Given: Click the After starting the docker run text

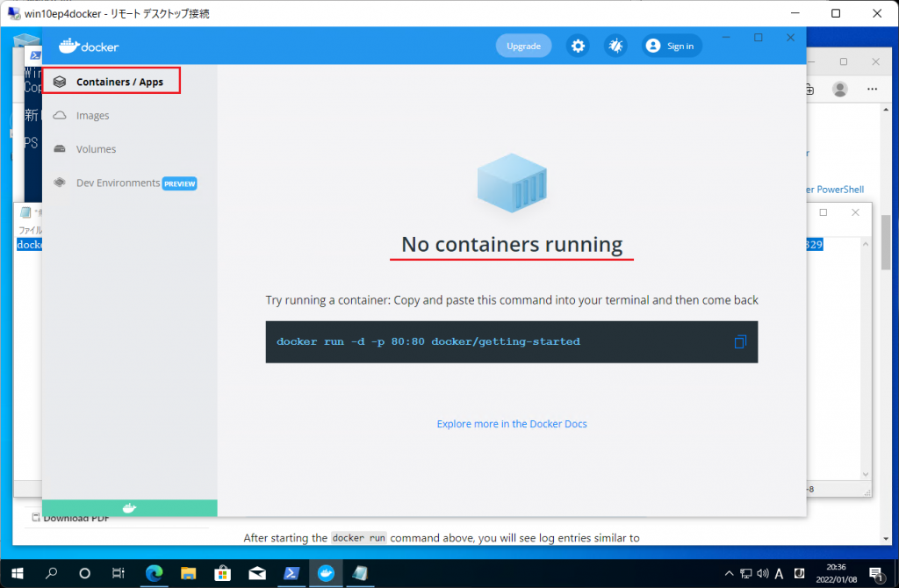Looking at the screenshot, I should tap(442, 538).
